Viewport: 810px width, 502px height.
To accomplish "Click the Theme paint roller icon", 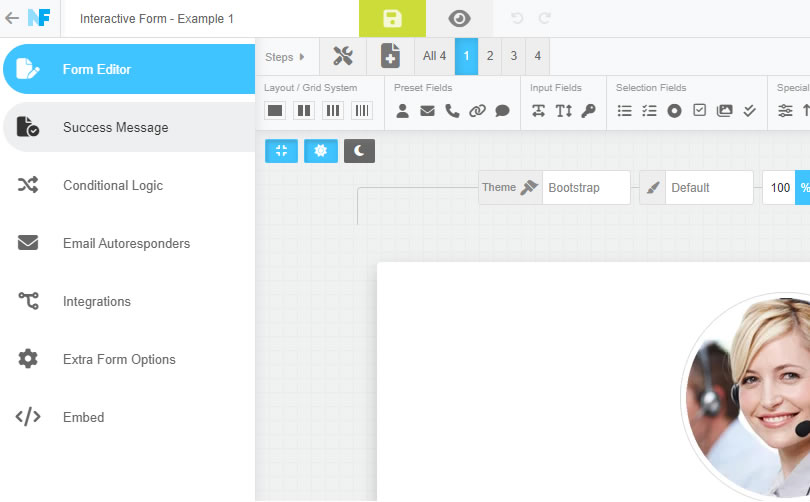I will click(529, 187).
